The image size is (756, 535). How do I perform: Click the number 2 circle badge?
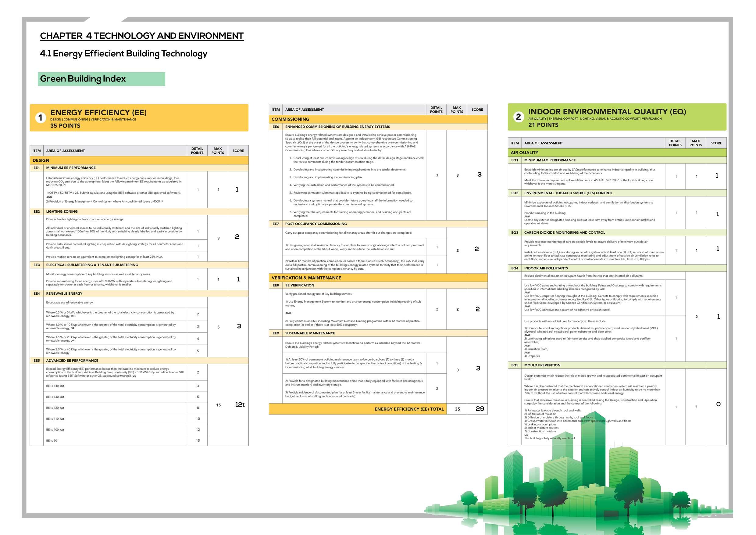(x=518, y=117)
